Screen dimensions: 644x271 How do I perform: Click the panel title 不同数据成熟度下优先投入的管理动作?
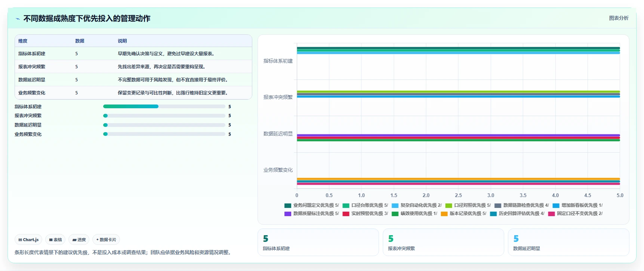click(x=87, y=19)
